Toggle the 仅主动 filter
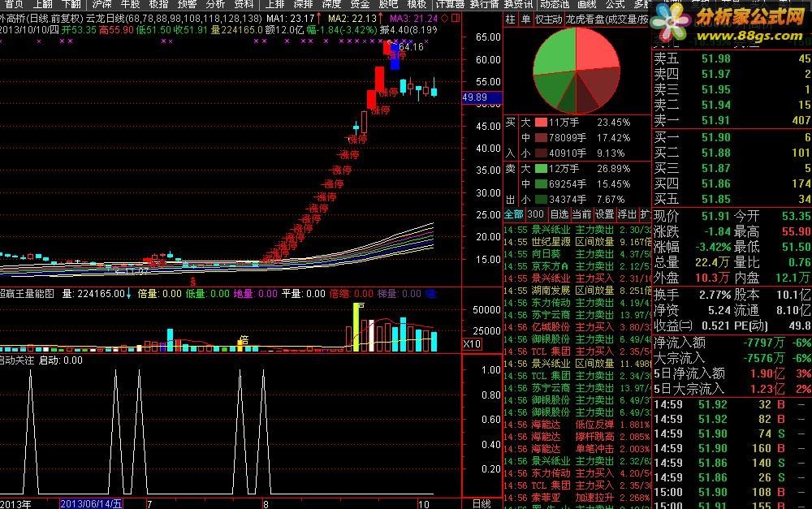812x509 pixels. click(x=548, y=19)
